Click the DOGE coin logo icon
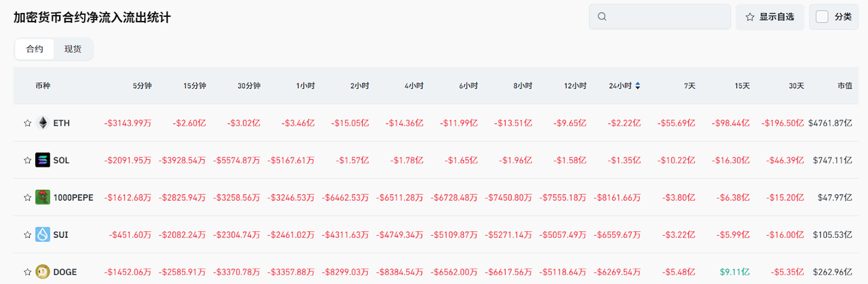Screen dimensions: 868x284 tap(43, 272)
